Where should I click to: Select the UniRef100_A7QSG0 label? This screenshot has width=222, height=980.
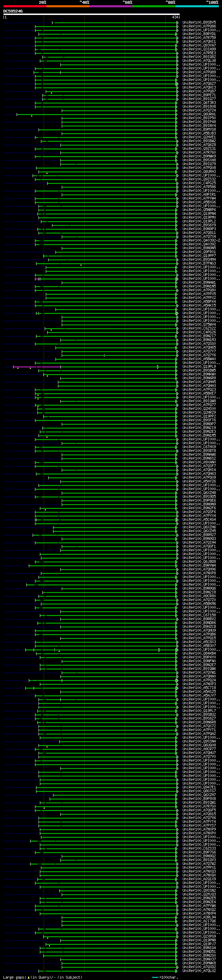pyautogui.click(x=199, y=343)
